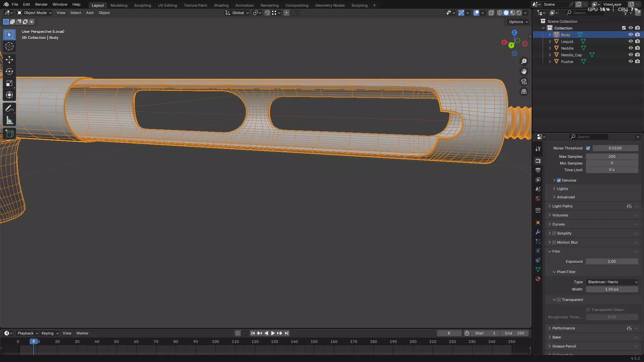Expand the Pusher object tree

point(550,62)
